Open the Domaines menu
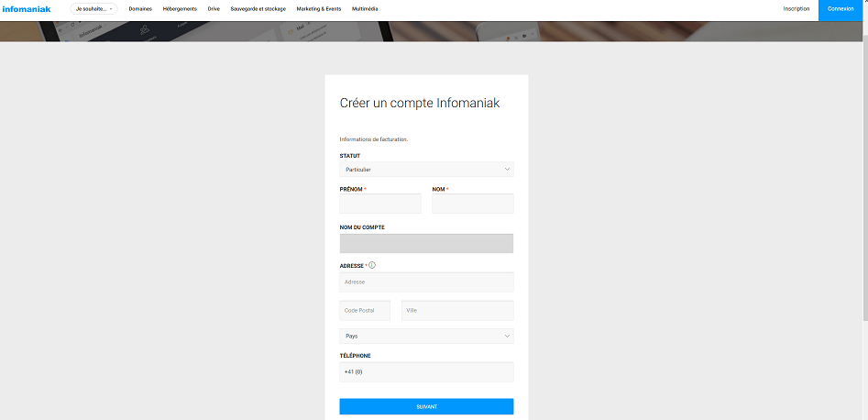Viewport: 868px width, 420px height. tap(140, 9)
